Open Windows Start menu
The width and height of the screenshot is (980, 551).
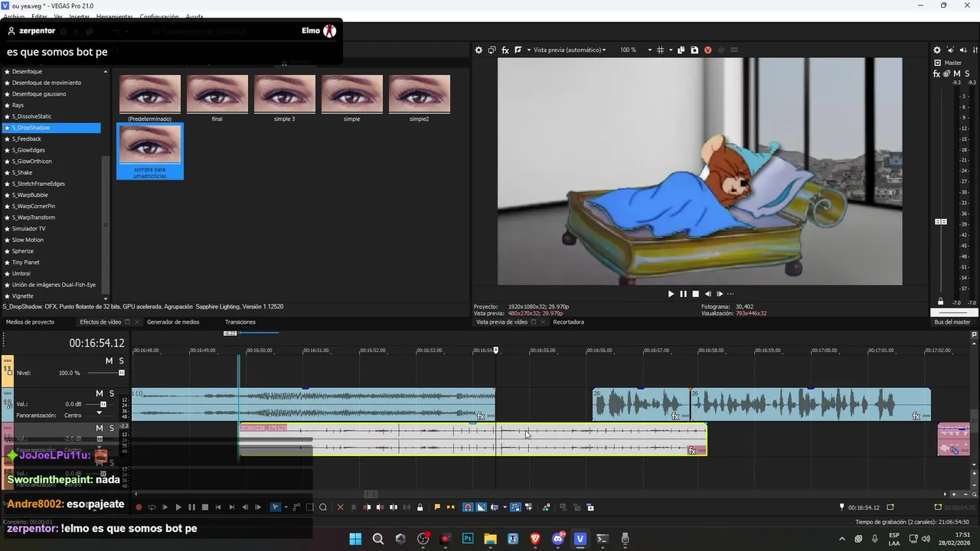(x=355, y=539)
